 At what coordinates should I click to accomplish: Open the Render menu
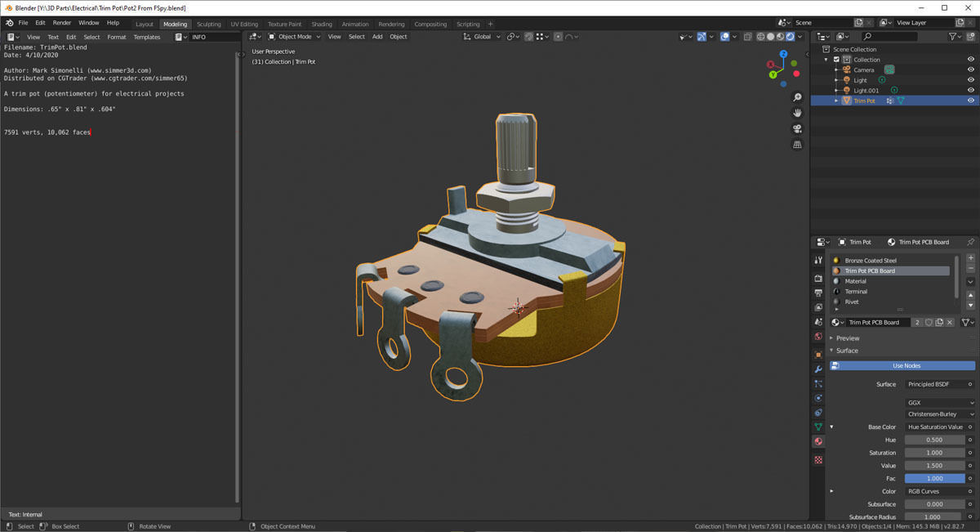coord(62,23)
